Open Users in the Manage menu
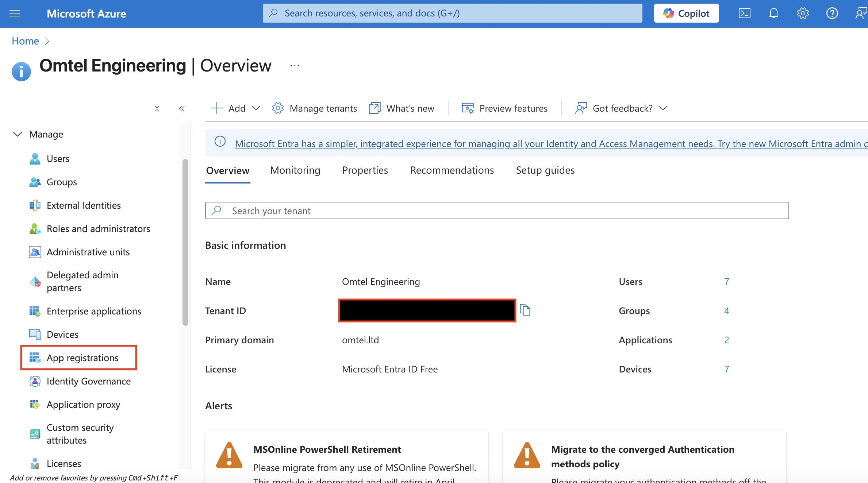This screenshot has width=868, height=483. (x=58, y=159)
